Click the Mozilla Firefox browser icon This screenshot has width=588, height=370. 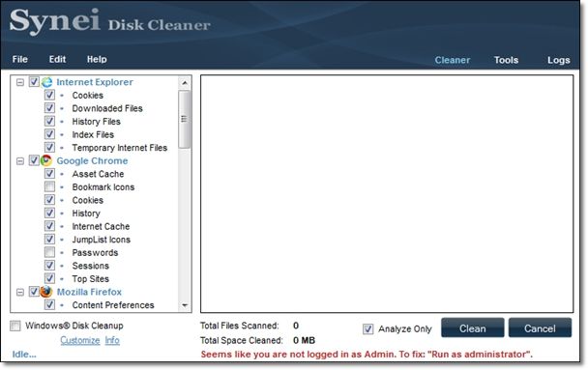tap(46, 292)
